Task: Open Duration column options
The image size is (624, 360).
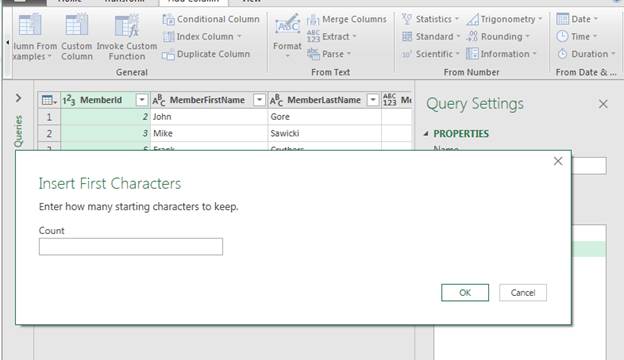Action: point(585,54)
